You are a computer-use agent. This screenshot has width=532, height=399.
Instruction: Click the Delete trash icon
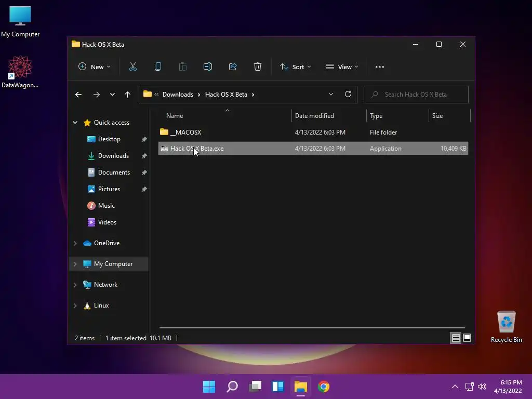258,67
